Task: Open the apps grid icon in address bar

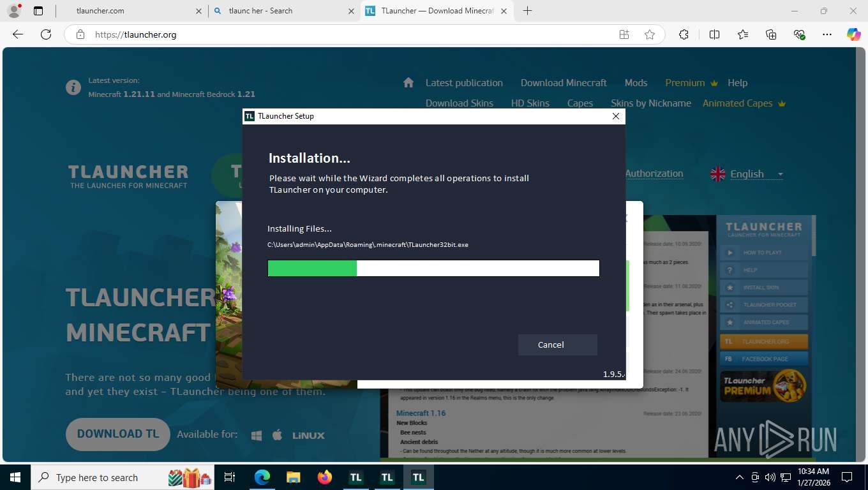Action: [x=624, y=34]
